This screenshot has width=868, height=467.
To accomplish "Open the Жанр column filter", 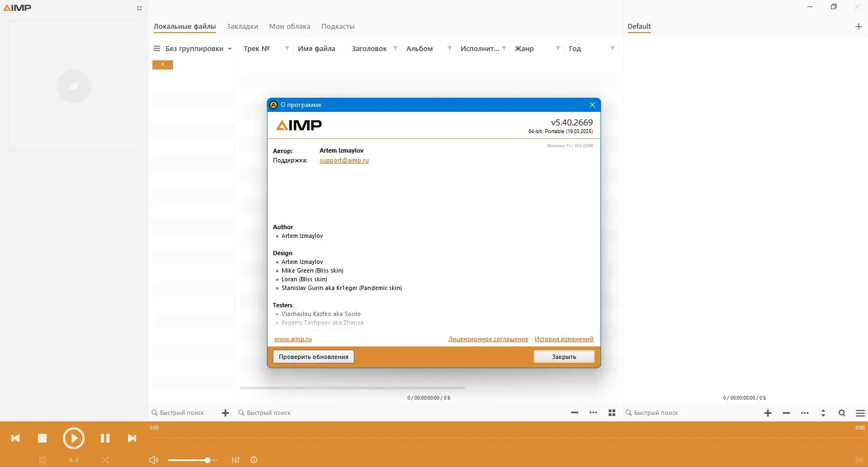I will click(x=558, y=48).
